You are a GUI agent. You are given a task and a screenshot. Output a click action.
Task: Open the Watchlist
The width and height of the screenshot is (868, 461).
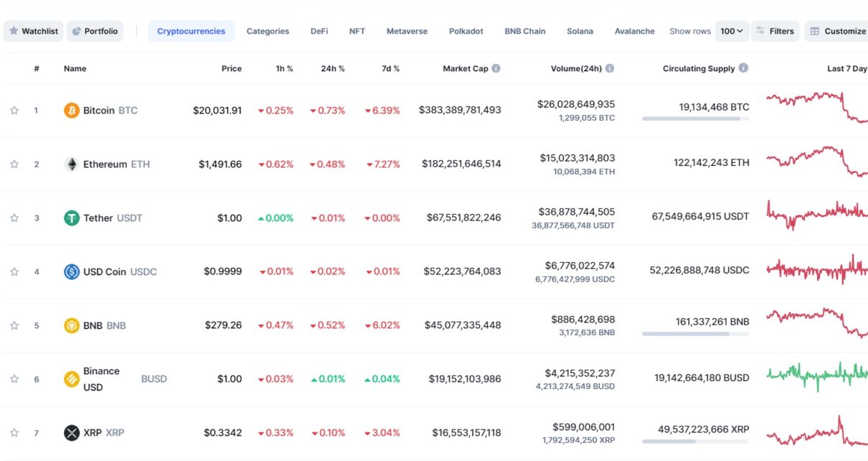[34, 31]
